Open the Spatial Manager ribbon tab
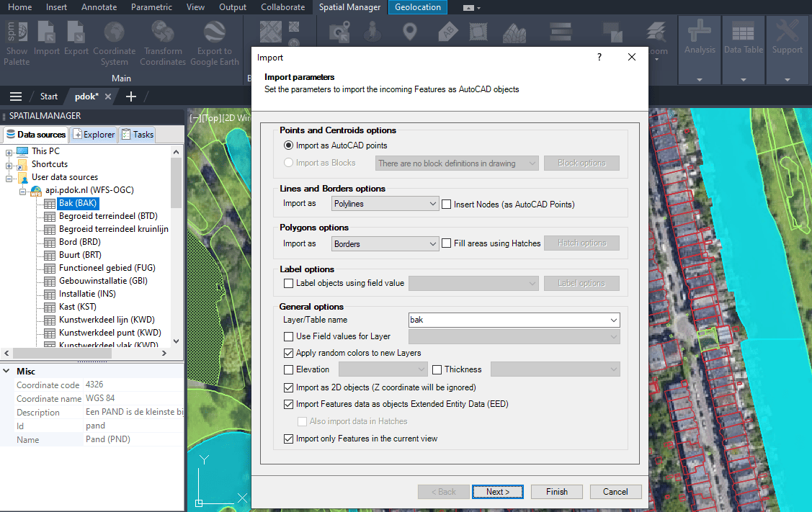 coord(349,7)
